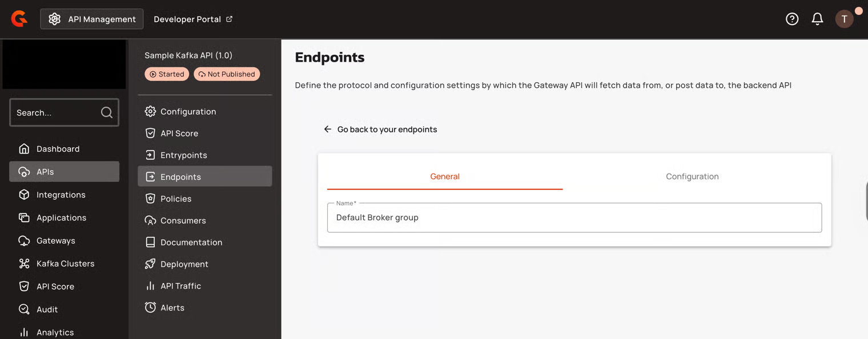Open the Policies section

[175, 199]
